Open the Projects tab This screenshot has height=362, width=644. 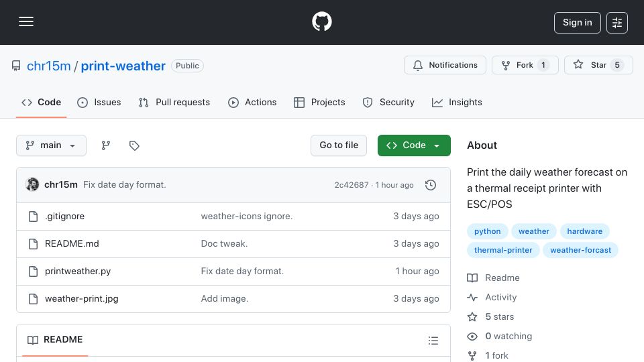click(x=319, y=102)
